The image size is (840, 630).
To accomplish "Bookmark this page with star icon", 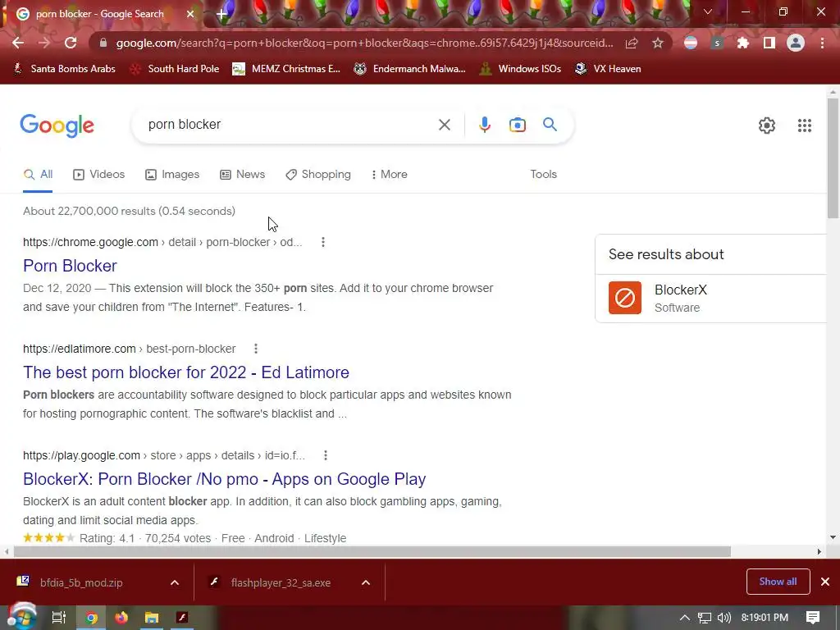I will 658,43.
